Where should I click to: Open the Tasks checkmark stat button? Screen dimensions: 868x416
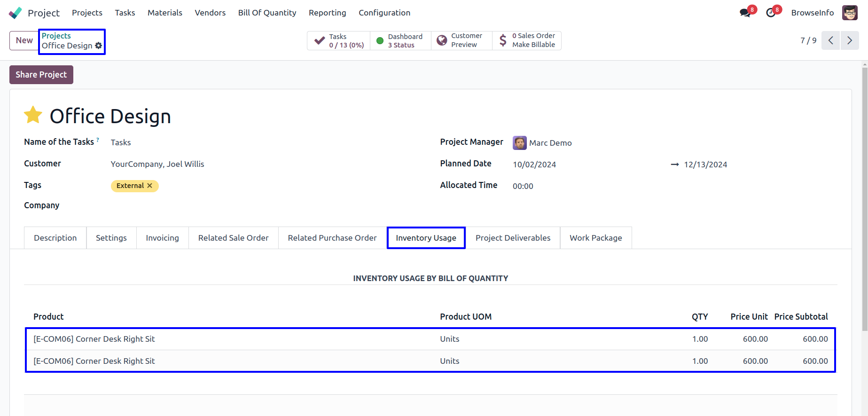pyautogui.click(x=339, y=41)
